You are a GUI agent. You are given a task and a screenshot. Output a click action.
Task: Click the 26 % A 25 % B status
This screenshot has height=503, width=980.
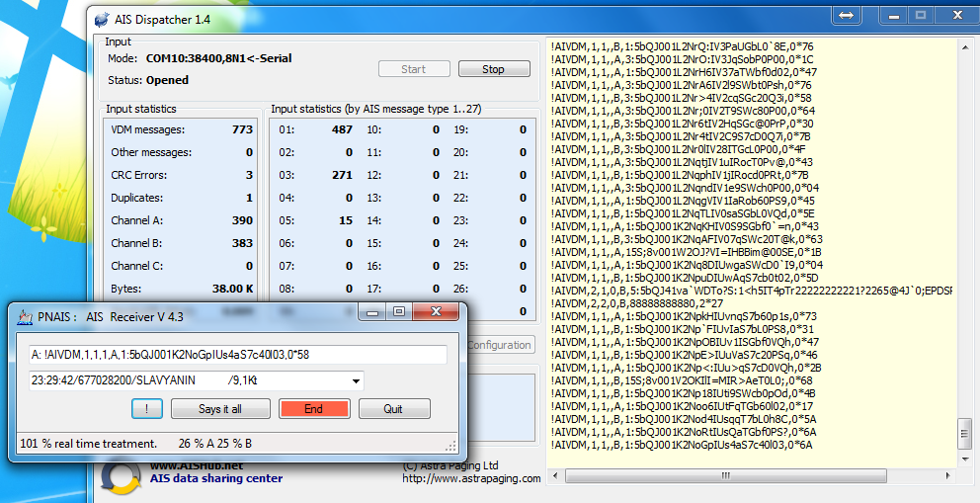(215, 444)
